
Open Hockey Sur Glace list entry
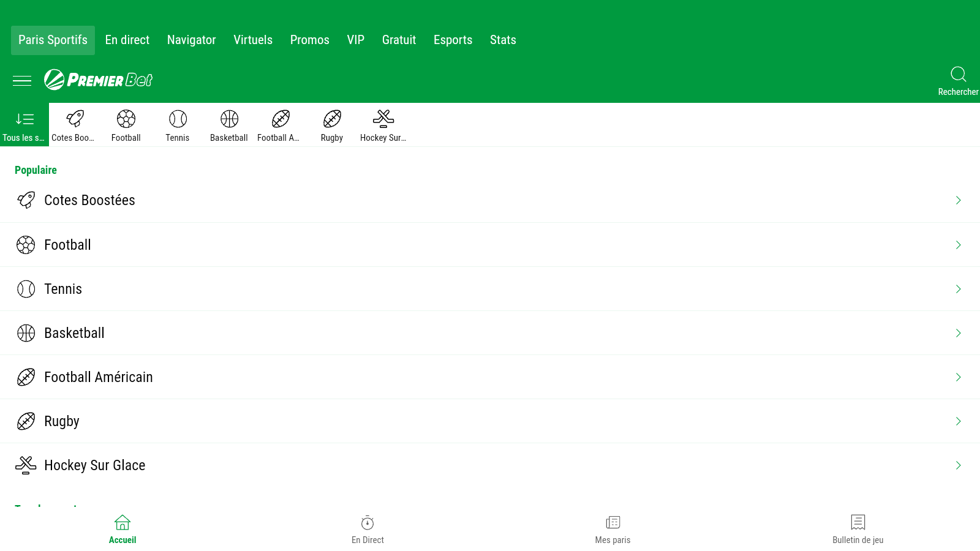(x=95, y=465)
